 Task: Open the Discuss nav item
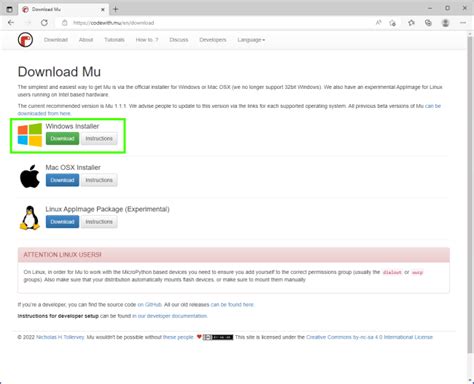click(x=179, y=40)
